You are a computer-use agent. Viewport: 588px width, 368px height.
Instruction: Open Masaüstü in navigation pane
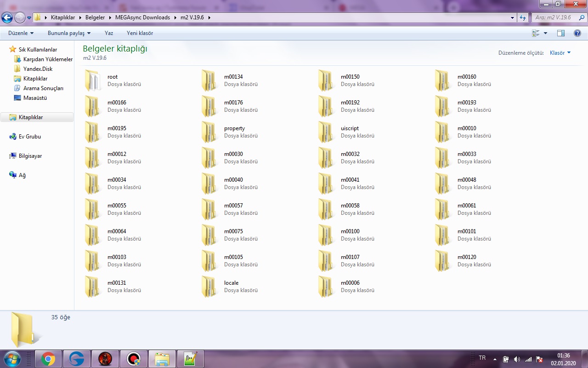35,98
